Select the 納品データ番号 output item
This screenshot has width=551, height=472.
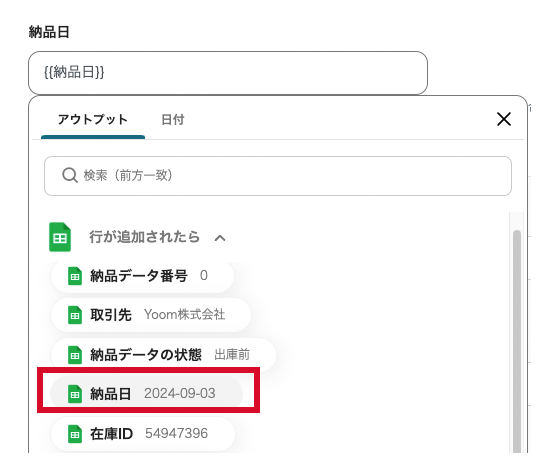[x=142, y=276]
